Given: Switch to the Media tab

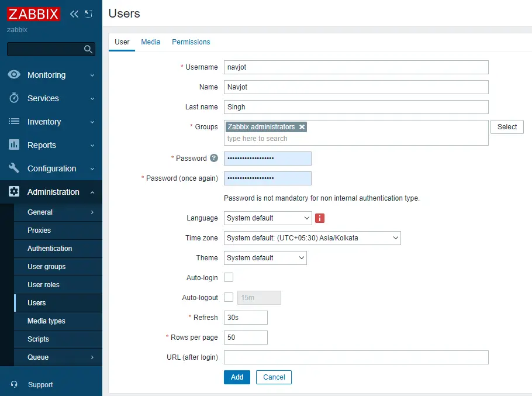Looking at the screenshot, I should tap(150, 42).
